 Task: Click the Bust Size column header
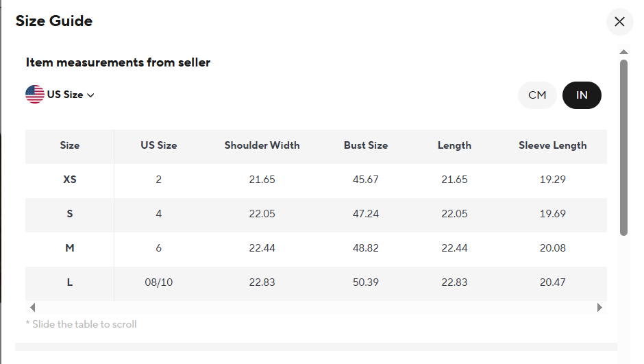[366, 145]
